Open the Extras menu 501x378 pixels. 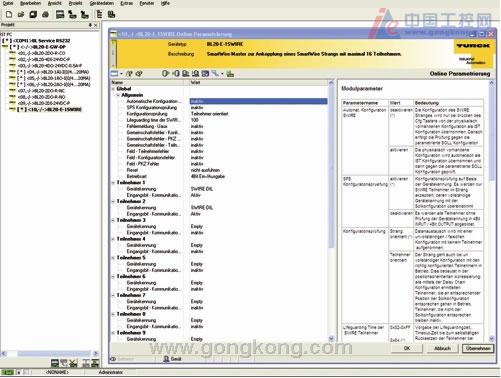coord(126,3)
